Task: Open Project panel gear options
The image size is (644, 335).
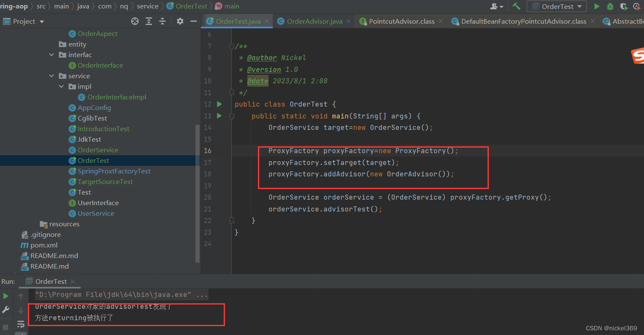Action: tap(180, 21)
